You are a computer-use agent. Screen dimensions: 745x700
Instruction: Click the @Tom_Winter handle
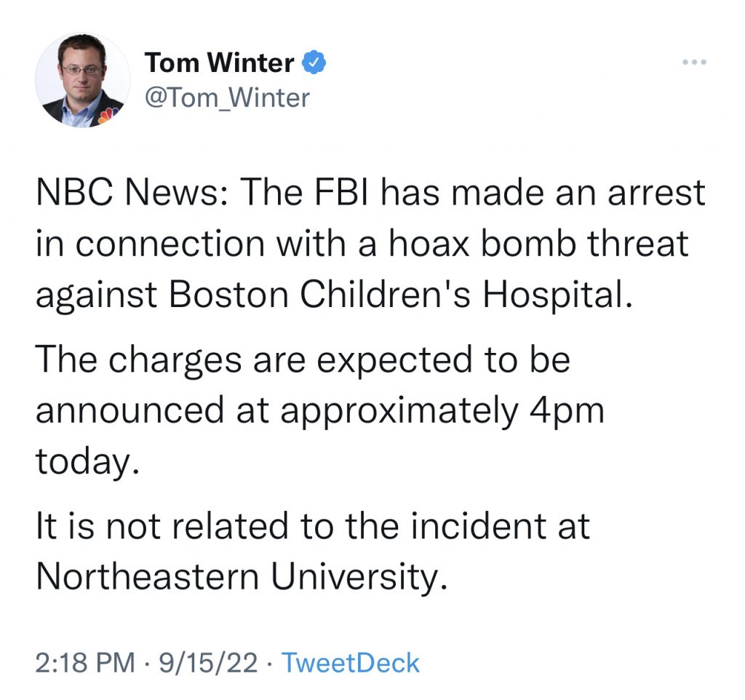click(227, 97)
